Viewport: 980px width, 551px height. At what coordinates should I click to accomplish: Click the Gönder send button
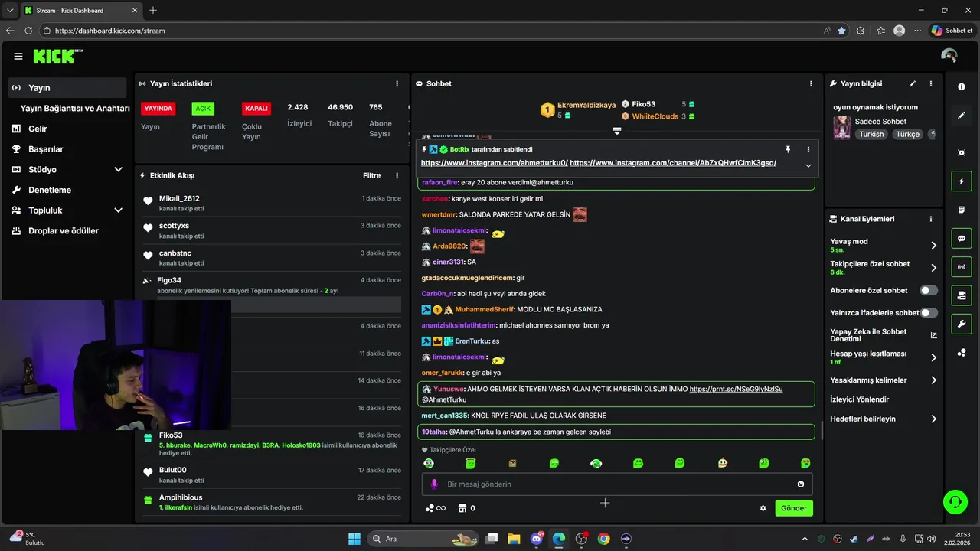[x=794, y=508]
